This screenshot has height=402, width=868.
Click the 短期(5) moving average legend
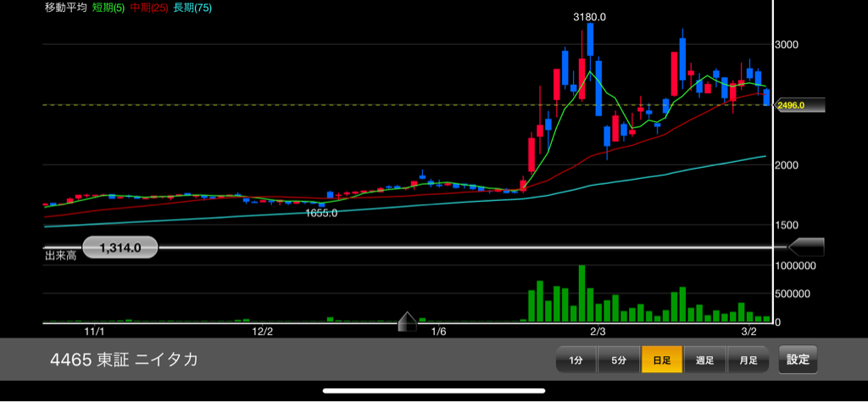coord(108,8)
